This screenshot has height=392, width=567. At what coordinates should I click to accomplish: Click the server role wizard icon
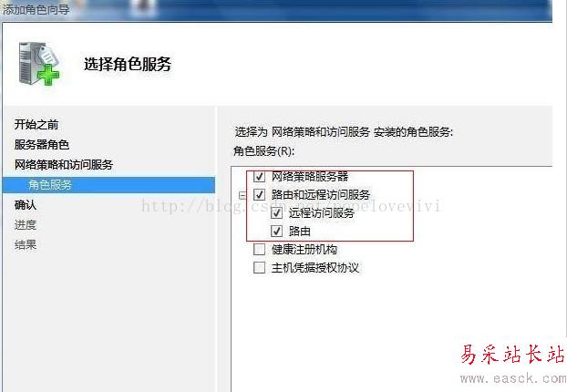point(38,64)
